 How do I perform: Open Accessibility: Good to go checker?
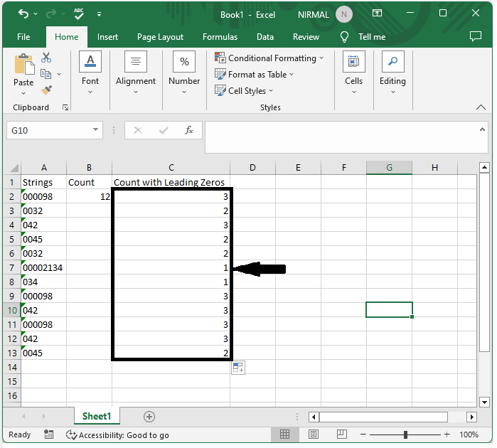(117, 435)
